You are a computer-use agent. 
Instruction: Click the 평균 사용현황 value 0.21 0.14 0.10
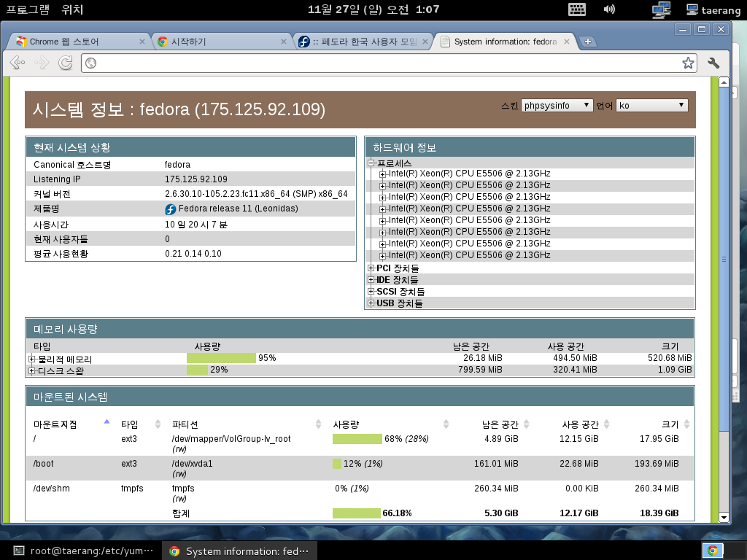point(193,253)
